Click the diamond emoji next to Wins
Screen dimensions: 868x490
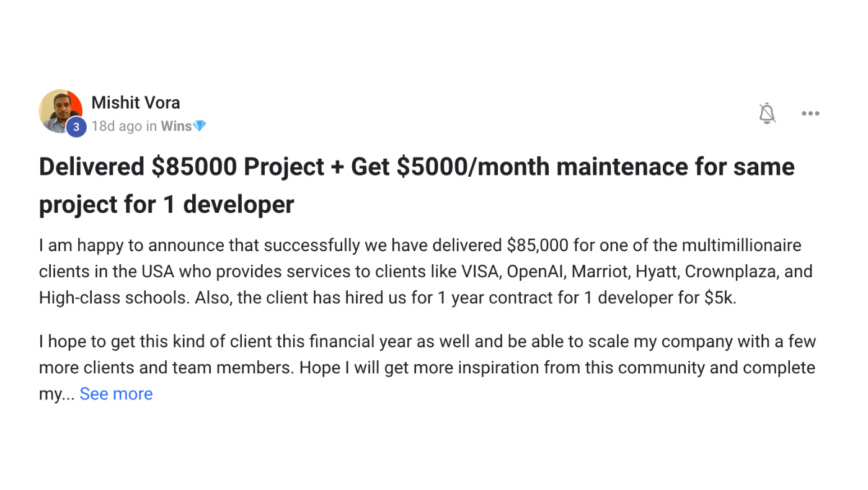[199, 126]
